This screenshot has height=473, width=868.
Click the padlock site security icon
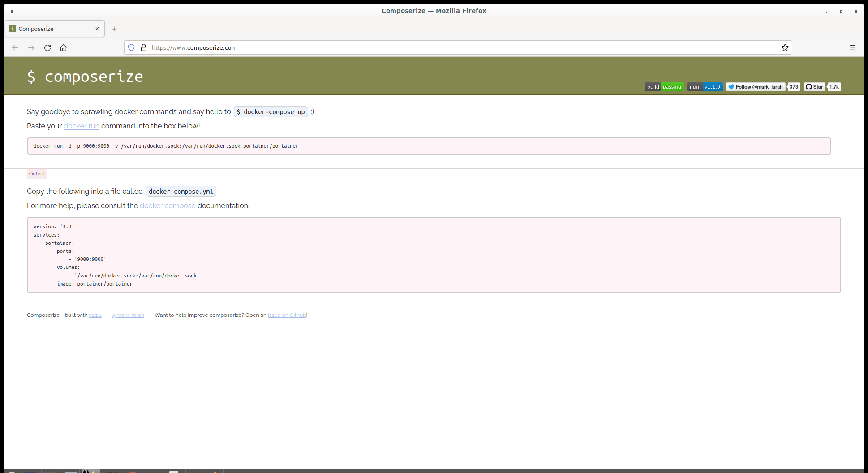[x=143, y=47]
